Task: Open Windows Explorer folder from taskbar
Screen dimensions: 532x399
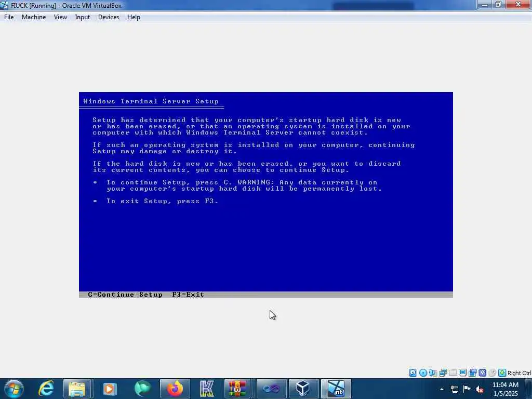Action: 77,389
